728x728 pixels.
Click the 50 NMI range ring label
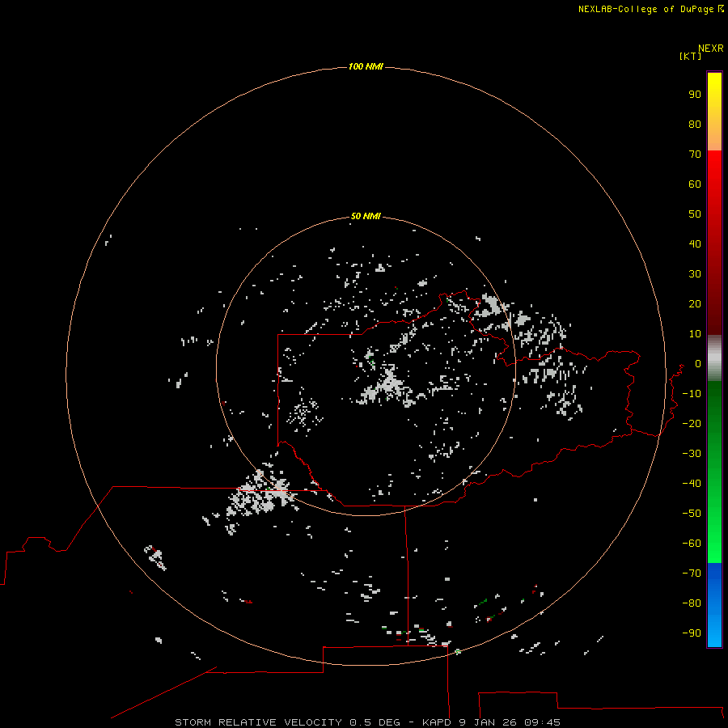tap(366, 216)
